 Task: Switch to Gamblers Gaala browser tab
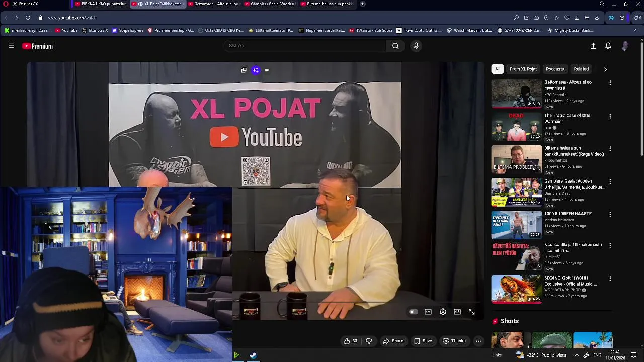pyautogui.click(x=270, y=4)
